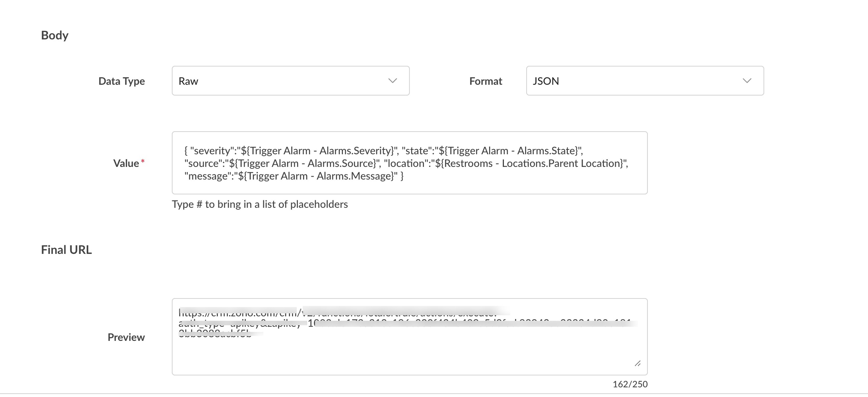Open the Format dropdown set to JSON
The image size is (868, 397).
point(645,81)
